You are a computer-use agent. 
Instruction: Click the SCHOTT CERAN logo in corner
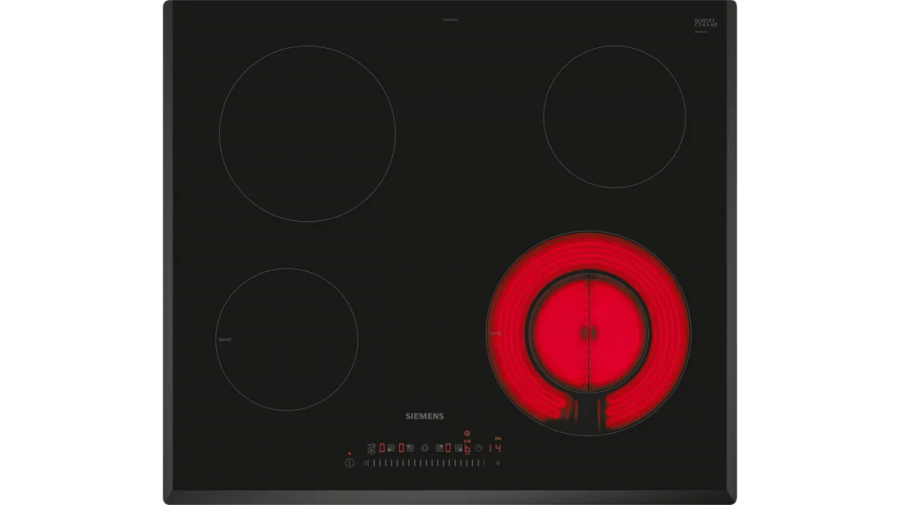click(x=705, y=24)
